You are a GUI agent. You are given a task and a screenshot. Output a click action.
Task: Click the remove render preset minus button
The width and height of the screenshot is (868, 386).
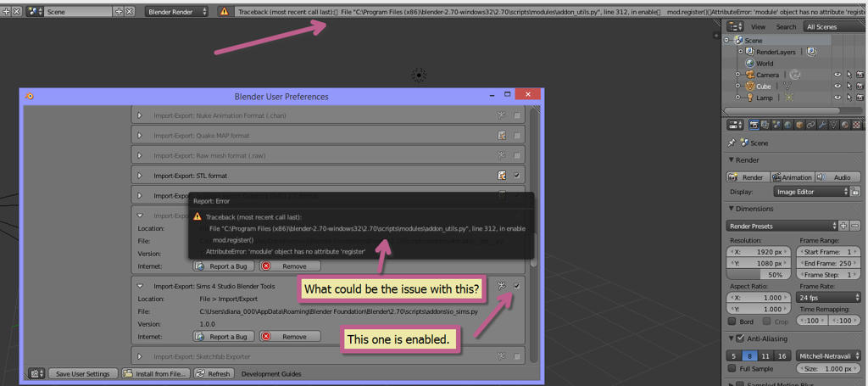point(855,226)
